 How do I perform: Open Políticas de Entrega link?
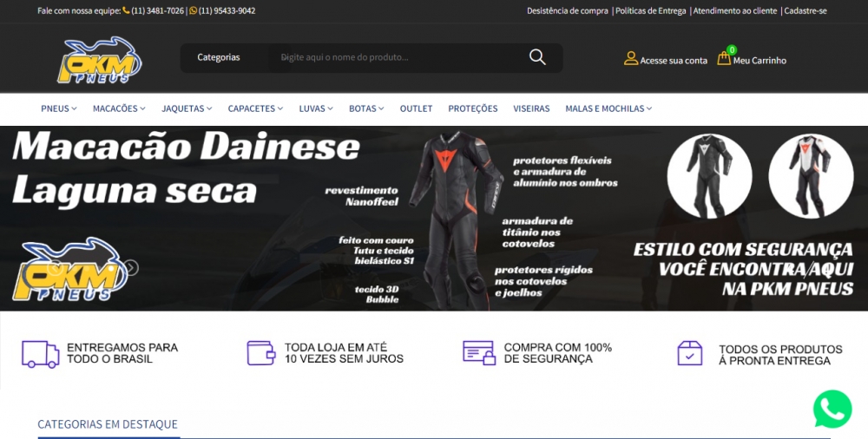tap(650, 10)
